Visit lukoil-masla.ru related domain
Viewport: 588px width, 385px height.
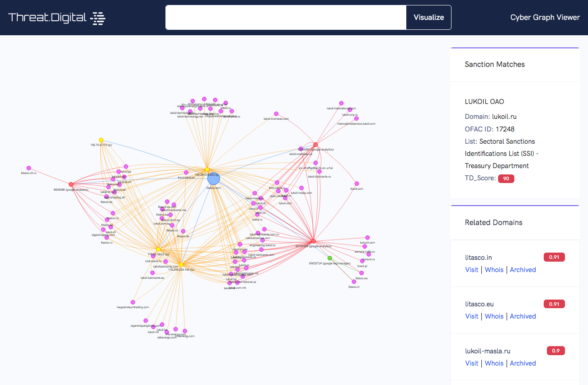point(472,363)
